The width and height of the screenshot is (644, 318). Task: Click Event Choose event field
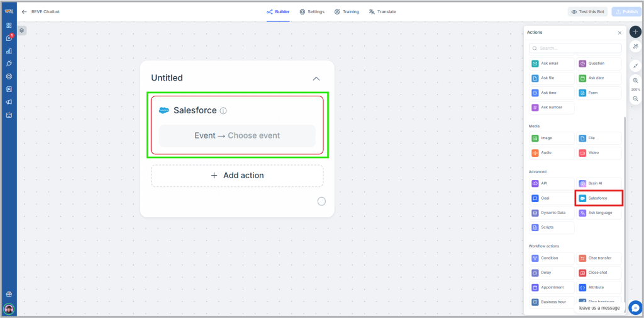point(237,136)
